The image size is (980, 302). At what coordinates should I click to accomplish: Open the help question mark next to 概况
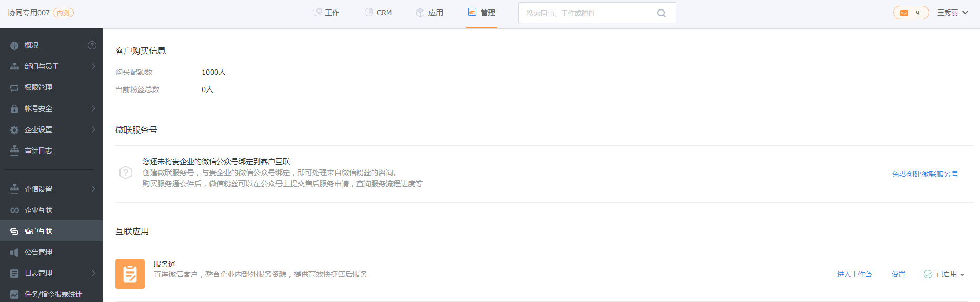coord(92,45)
